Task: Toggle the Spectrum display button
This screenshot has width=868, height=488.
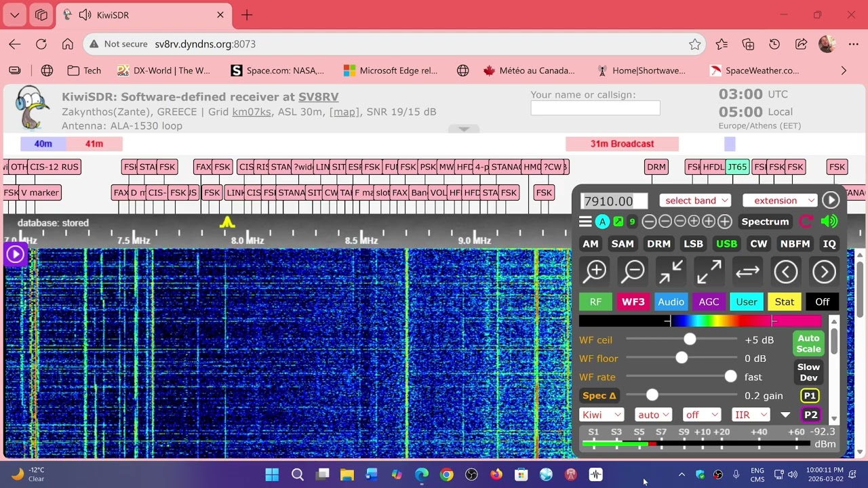Action: tap(765, 222)
